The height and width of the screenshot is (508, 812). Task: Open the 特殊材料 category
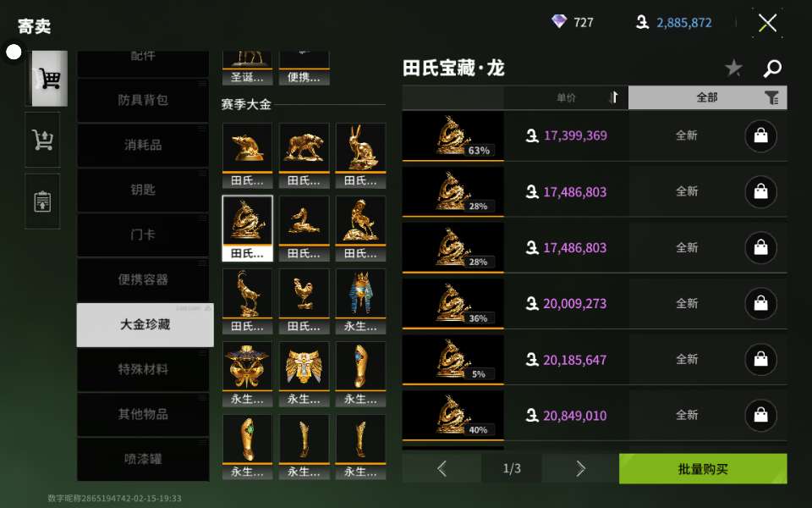tap(143, 370)
